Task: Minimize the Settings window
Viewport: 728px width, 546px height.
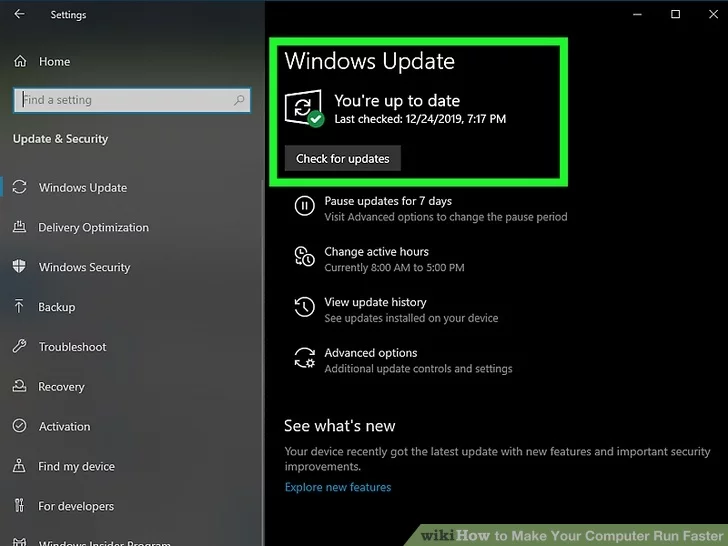Action: coord(637,14)
